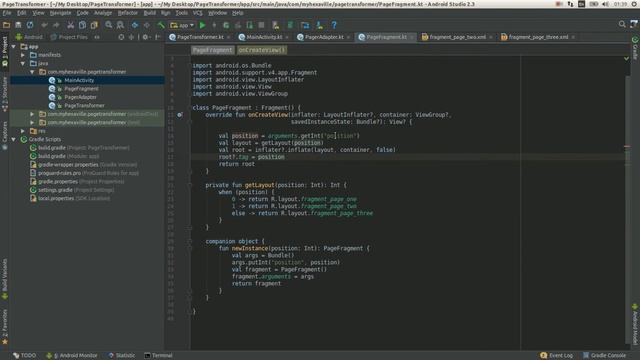Select PageFragment in project tree
This screenshot has height=360, width=640.
pyautogui.click(x=81, y=89)
